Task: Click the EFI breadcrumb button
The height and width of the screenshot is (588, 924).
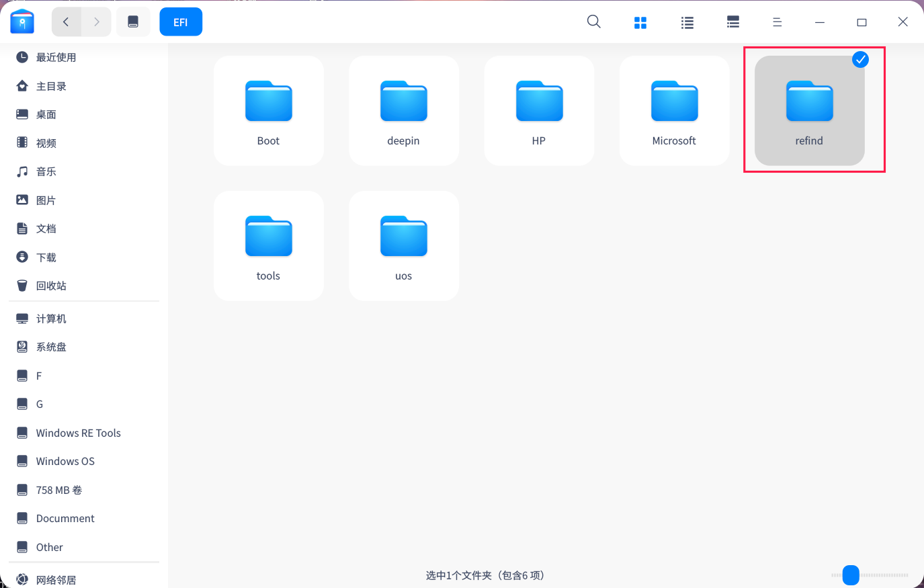Action: coord(180,22)
